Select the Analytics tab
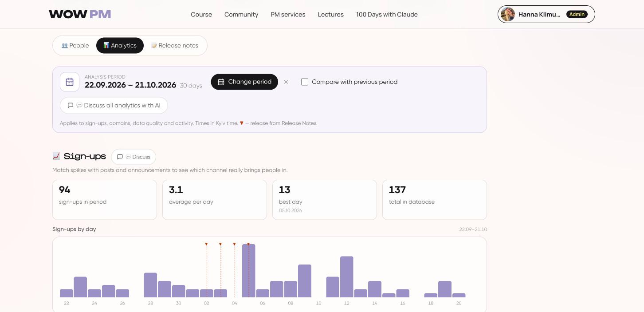Screen dimensions: 644x312 point(120,45)
